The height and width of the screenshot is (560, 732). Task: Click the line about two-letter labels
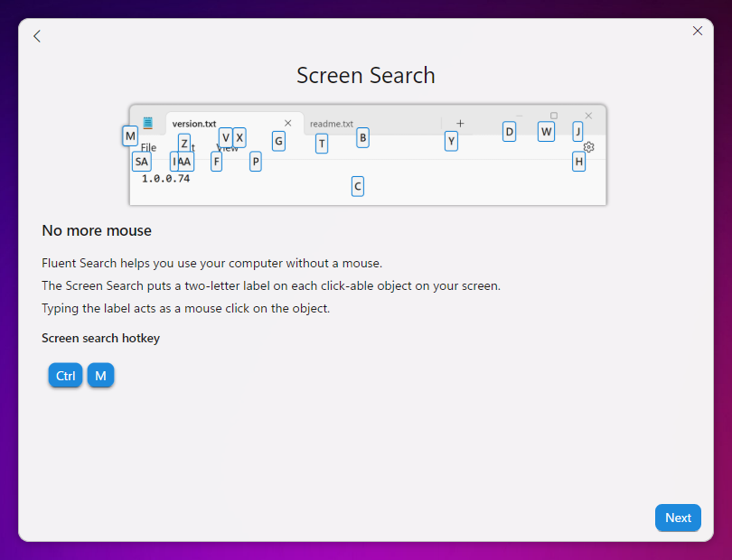pyautogui.click(x=271, y=285)
